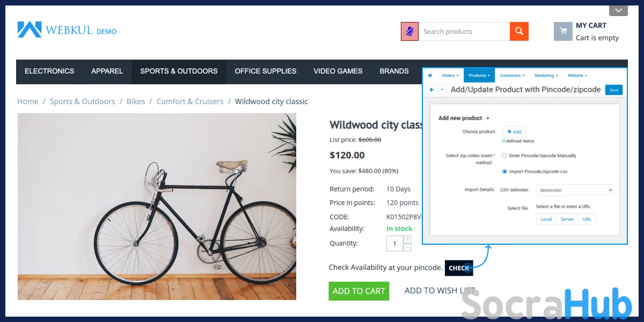Click the green Add to Cart button
644x322 pixels.
359,291
